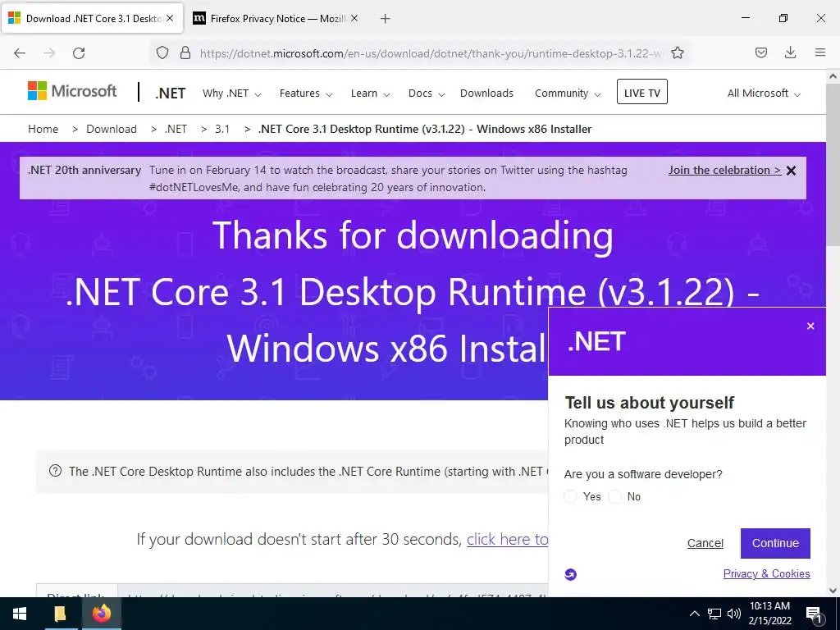Select No for software developer
840x630 pixels.
(615, 496)
